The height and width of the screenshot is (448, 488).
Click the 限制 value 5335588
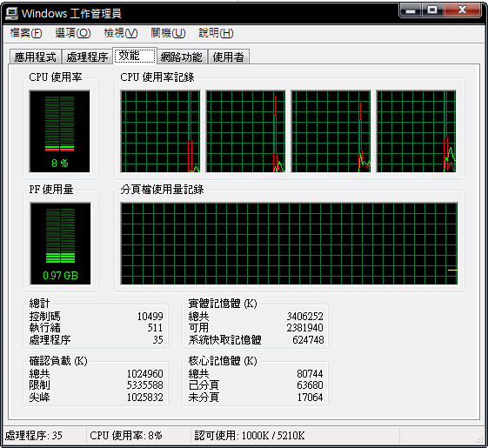[145, 385]
